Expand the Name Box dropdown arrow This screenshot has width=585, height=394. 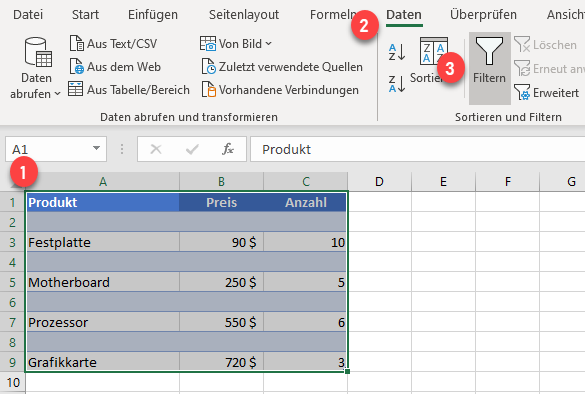(x=96, y=149)
